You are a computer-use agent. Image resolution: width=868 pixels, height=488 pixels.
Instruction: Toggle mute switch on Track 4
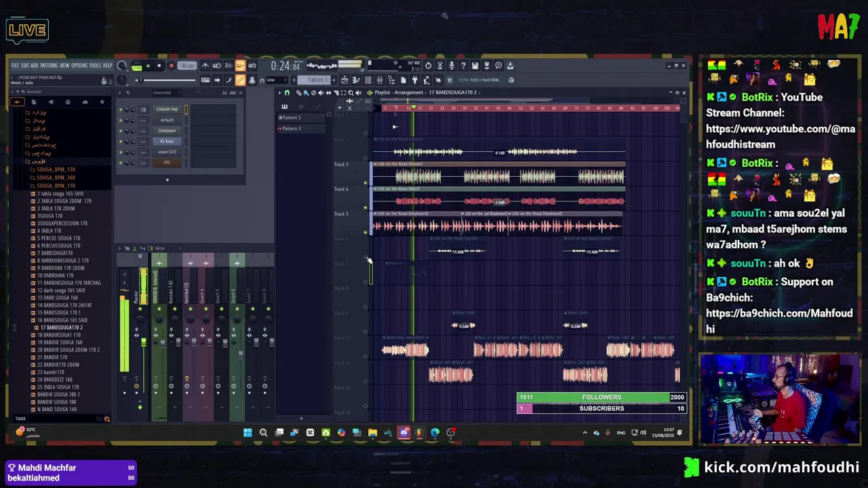click(366, 207)
